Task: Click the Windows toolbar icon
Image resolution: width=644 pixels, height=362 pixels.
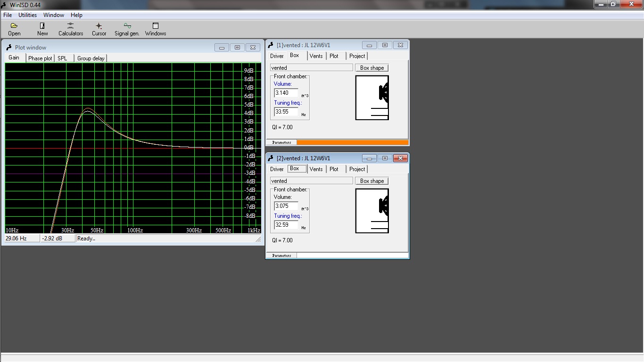Action: (x=156, y=26)
